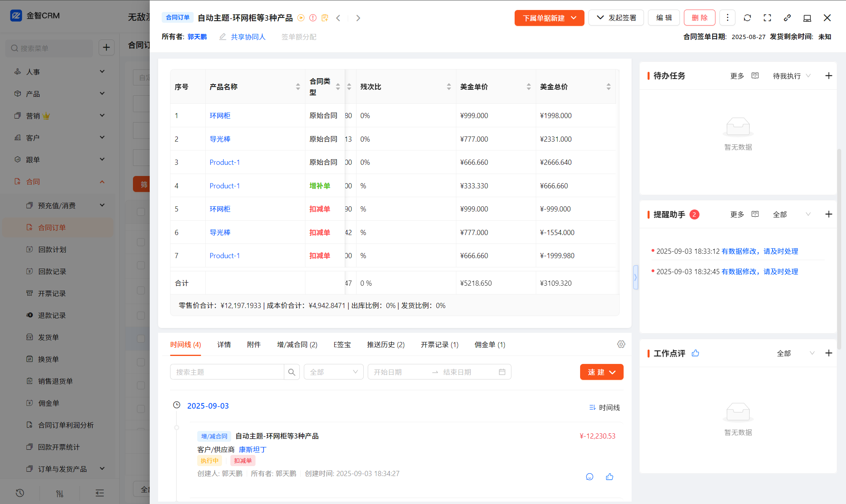Open the 开票记录 (1) tab
The image size is (846, 504).
[440, 344]
